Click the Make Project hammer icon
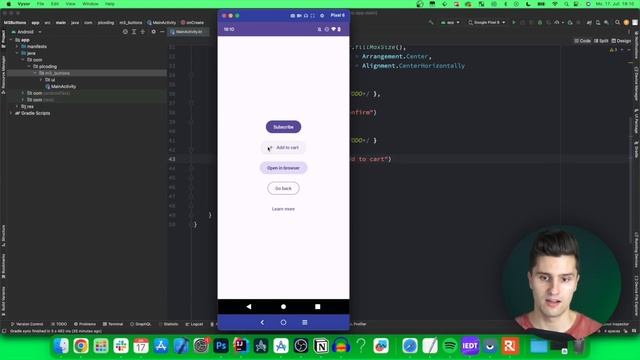 point(431,22)
